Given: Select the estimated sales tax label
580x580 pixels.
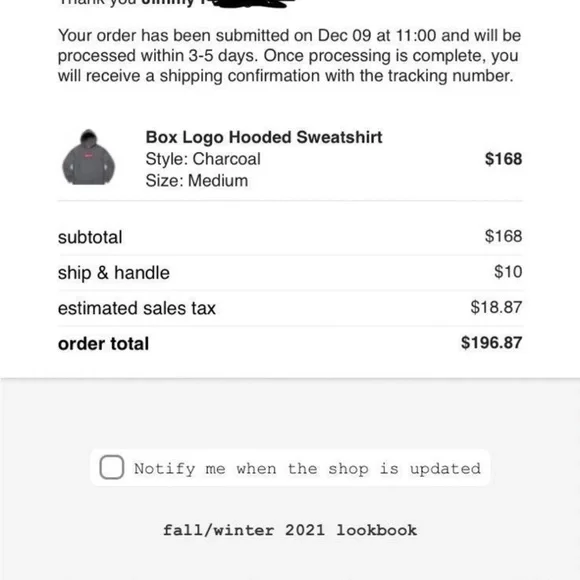Looking at the screenshot, I should click(137, 308).
